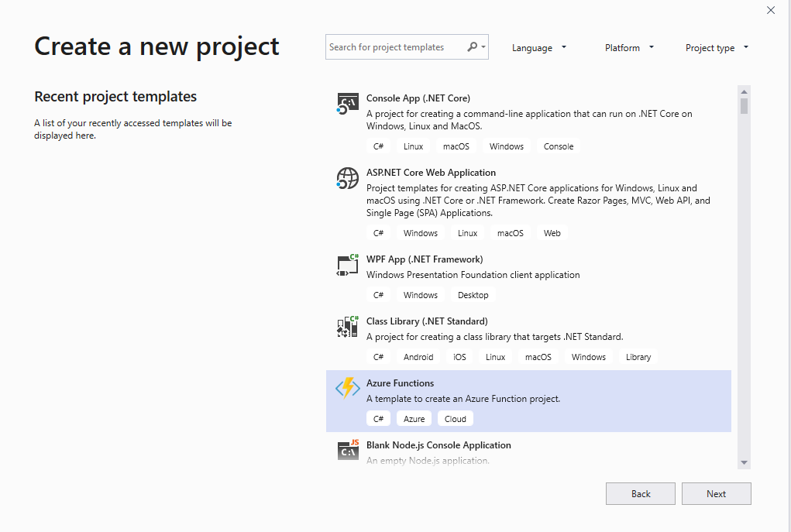791x532 pixels.
Task: Select the WPF App (.NET Framework) template title
Action: pos(425,259)
